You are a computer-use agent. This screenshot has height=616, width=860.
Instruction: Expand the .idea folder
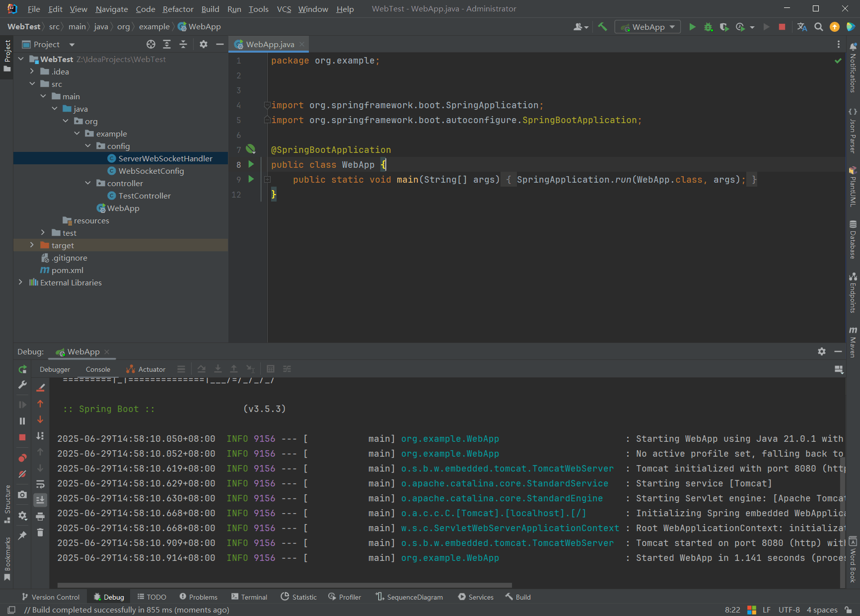[x=32, y=71]
